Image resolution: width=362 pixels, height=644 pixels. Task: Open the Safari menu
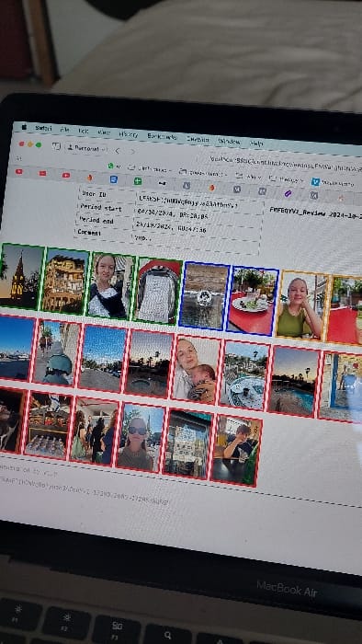(43, 128)
